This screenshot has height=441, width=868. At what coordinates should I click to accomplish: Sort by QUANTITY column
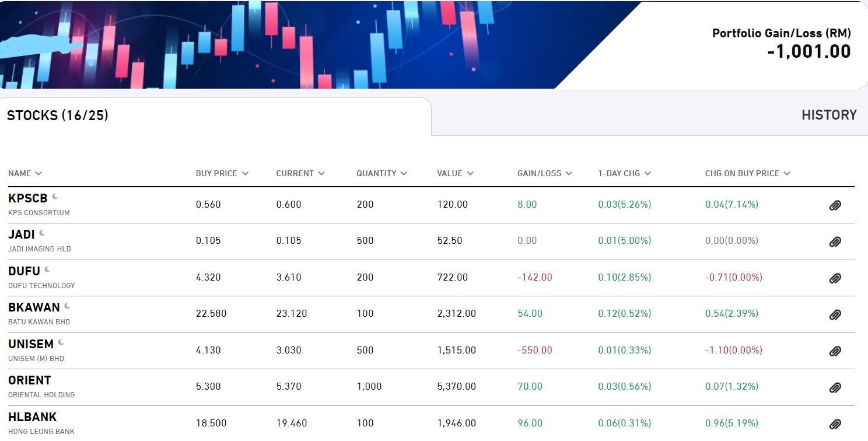[x=382, y=173]
